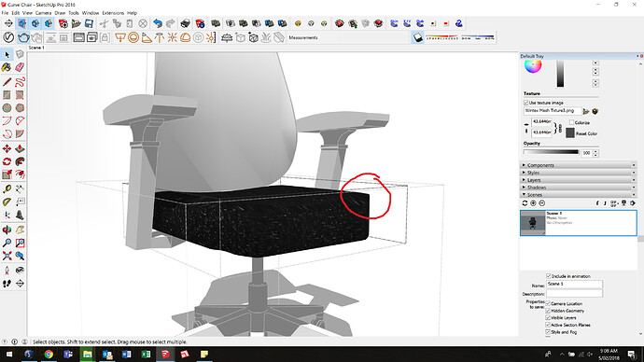The height and width of the screenshot is (362, 644).
Task: Open the Extensions menu
Action: click(x=113, y=13)
